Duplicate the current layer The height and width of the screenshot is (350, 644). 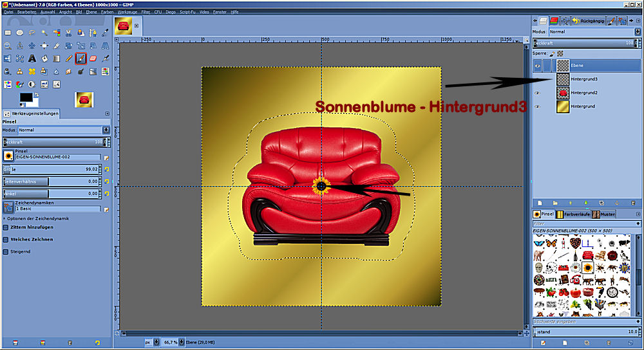click(601, 203)
